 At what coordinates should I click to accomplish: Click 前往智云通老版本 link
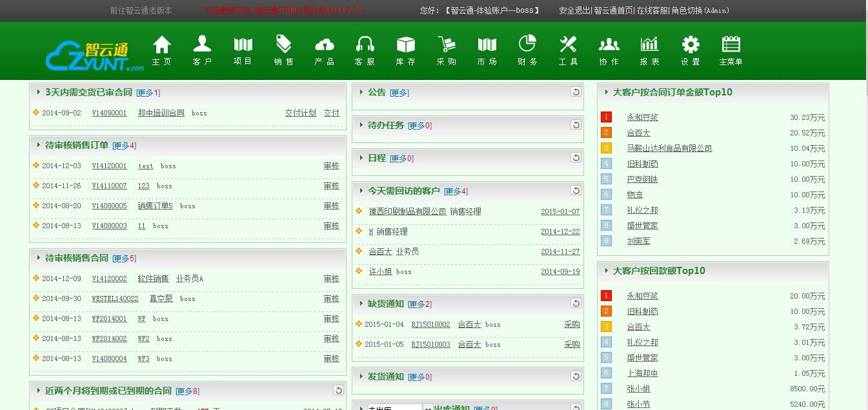141,11
